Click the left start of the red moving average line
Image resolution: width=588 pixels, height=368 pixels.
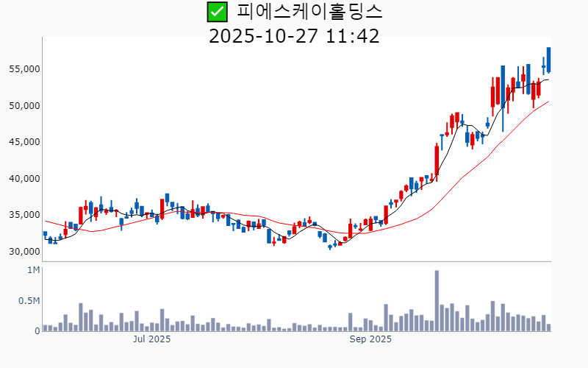pyautogui.click(x=46, y=221)
